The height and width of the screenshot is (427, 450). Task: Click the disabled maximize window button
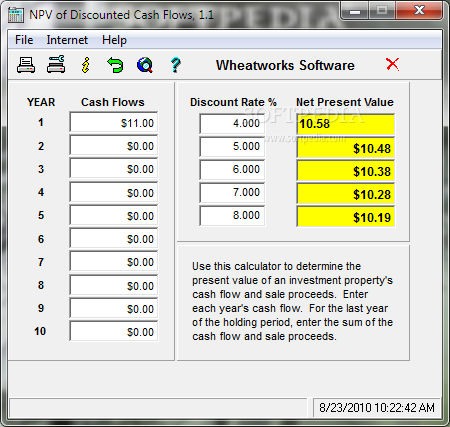(x=382, y=11)
